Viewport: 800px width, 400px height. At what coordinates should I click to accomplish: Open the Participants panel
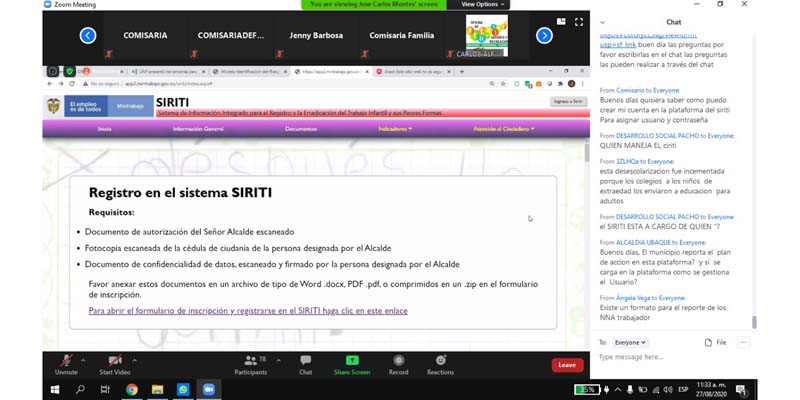click(x=251, y=365)
